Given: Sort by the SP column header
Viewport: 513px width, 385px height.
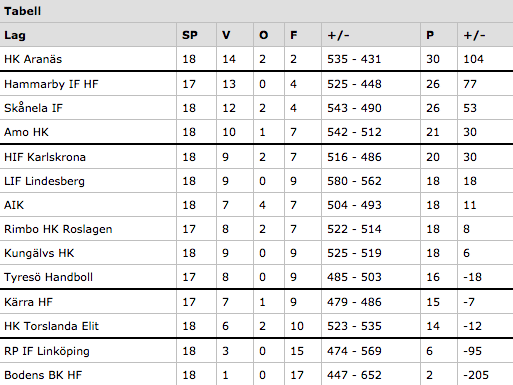Looking at the screenshot, I should point(190,35).
